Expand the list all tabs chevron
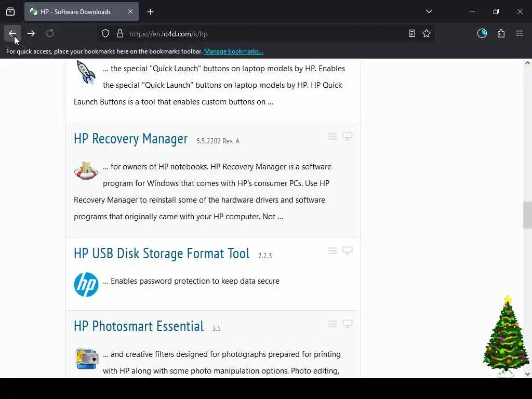 point(429,11)
